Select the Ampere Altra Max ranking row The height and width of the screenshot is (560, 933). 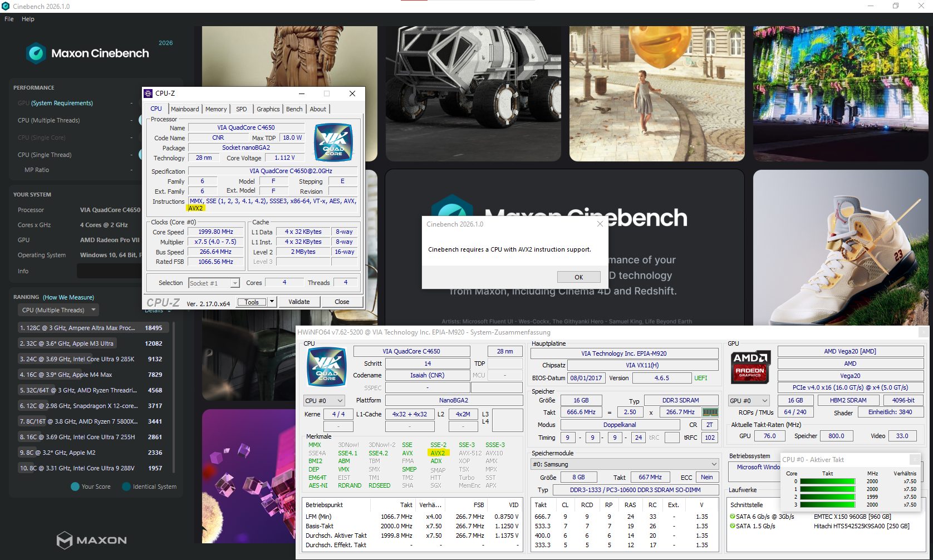point(92,328)
